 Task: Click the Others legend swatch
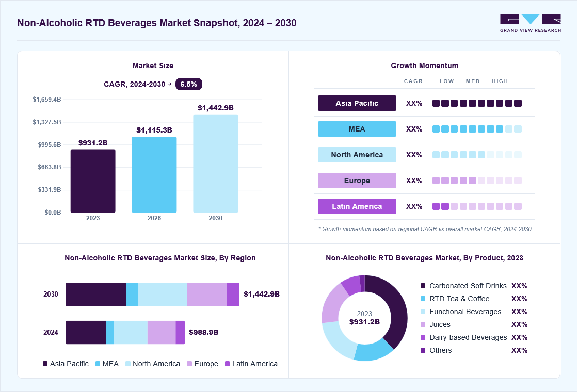pyautogui.click(x=423, y=350)
